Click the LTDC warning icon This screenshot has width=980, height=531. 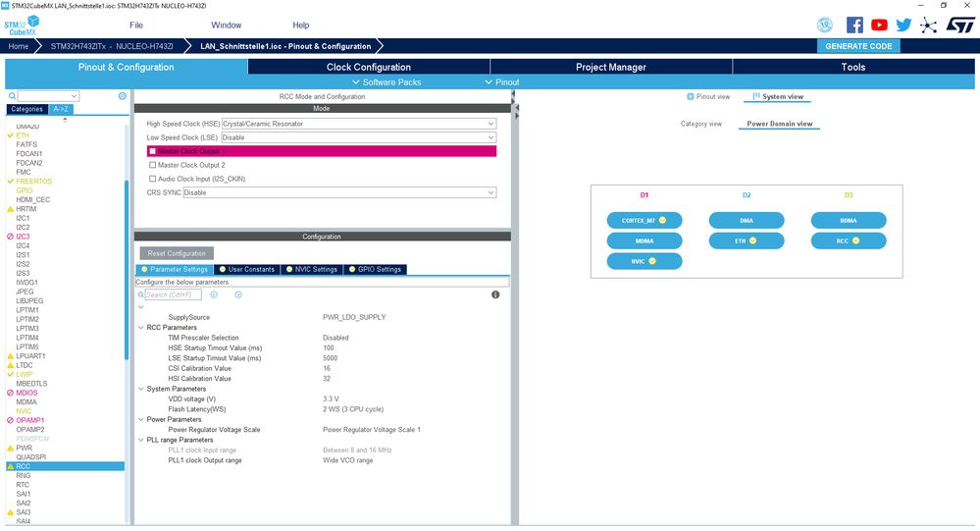(x=10, y=365)
